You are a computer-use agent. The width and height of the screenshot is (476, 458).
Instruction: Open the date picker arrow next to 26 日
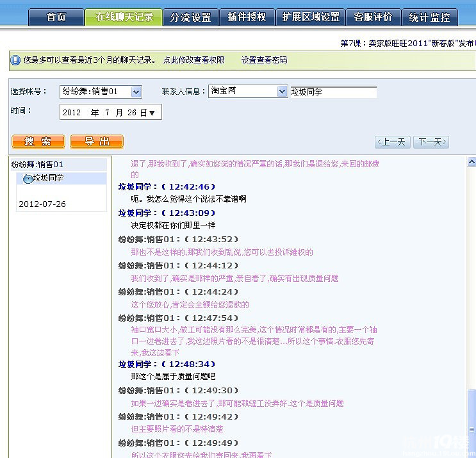pos(152,113)
